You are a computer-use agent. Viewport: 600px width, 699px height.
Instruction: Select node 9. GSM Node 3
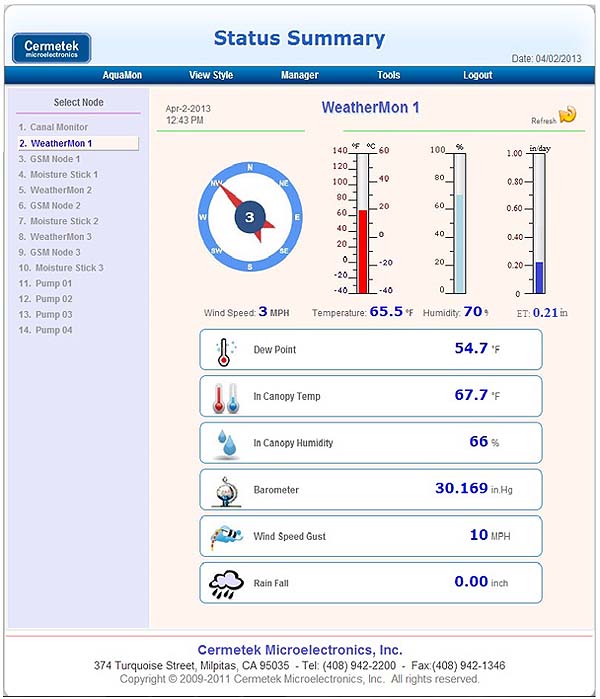click(x=49, y=252)
